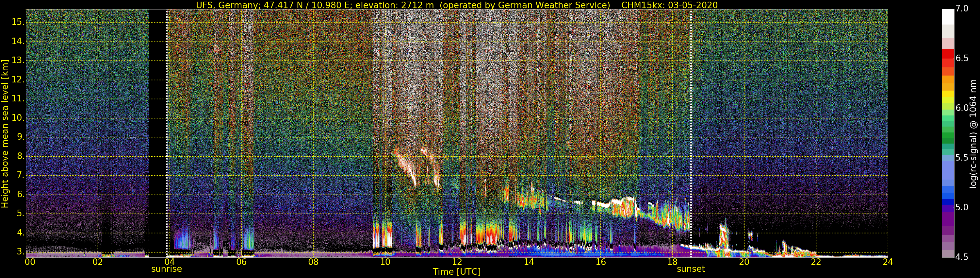The width and height of the screenshot is (980, 278).
Task: Click the log(rc-signal) @ 1064 nm label
Action: pos(975,133)
